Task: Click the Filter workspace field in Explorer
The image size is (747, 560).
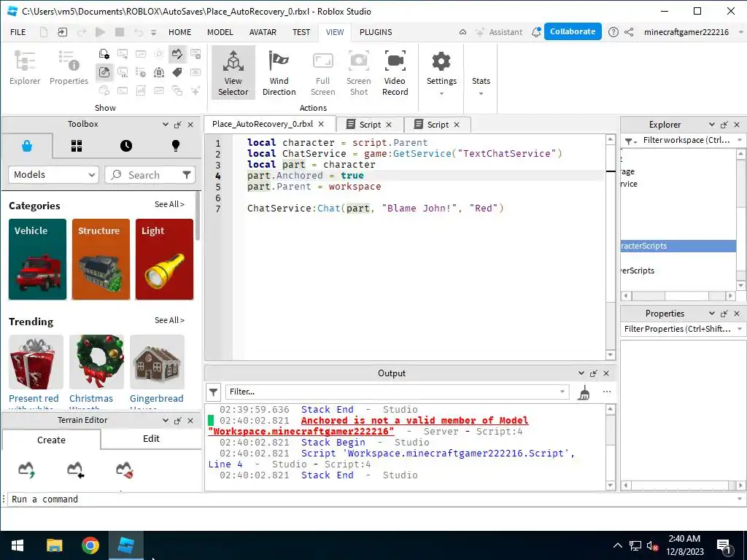Action: (x=687, y=140)
